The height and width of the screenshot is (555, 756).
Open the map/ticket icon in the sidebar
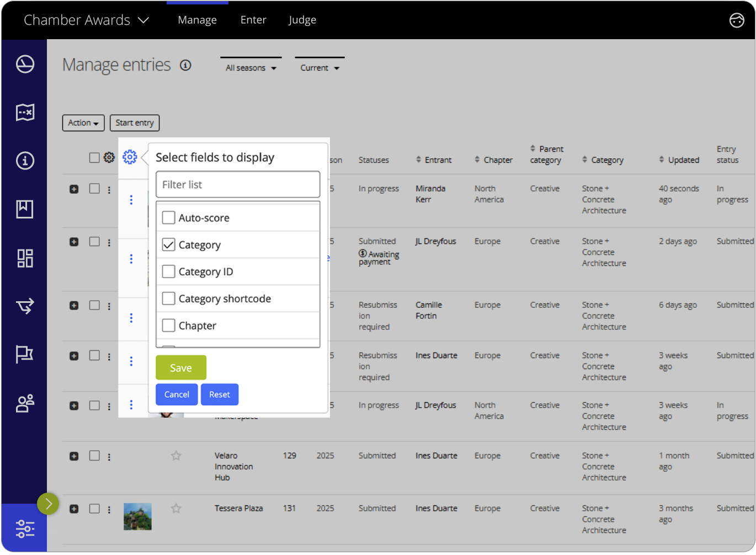[25, 113]
